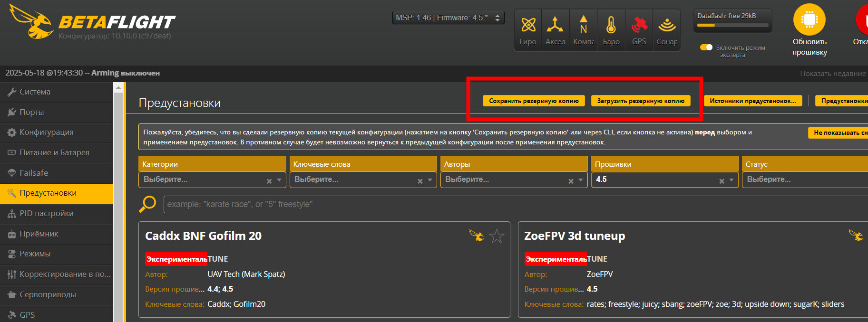The height and width of the screenshot is (322, 868).
Task: Remove the 4.5 Прошивки filter with its X
Action: pos(722,181)
